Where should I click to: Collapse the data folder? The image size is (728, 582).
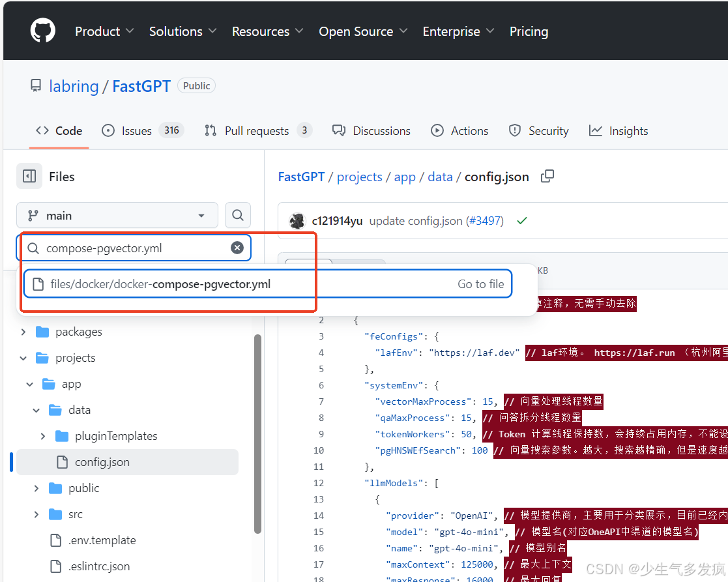coord(36,411)
